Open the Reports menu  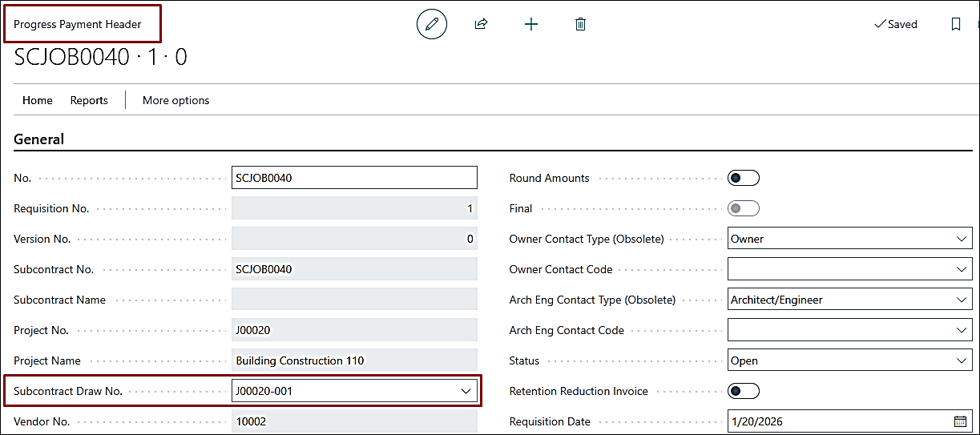tap(89, 100)
